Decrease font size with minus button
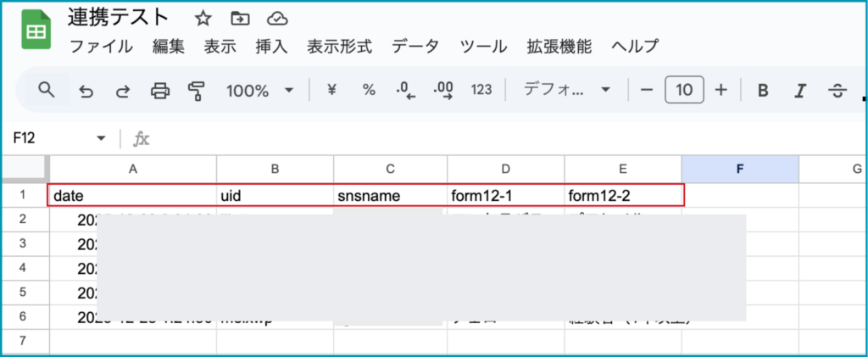Screen dimensions: 868x357 coord(647,90)
